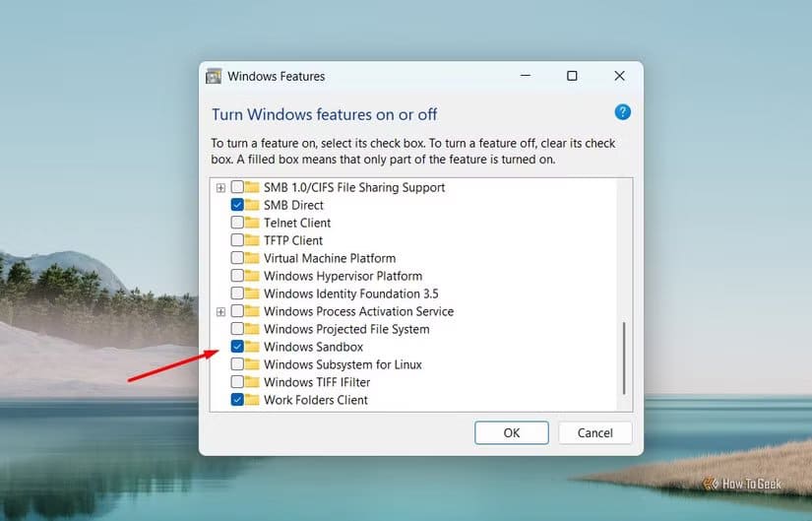Click the blue help question mark icon

click(x=622, y=112)
